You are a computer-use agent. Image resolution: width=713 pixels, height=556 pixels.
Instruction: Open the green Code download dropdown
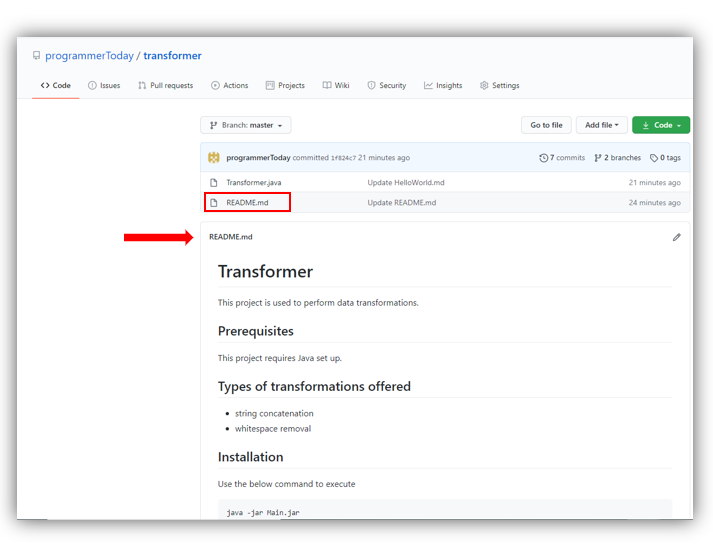(661, 125)
